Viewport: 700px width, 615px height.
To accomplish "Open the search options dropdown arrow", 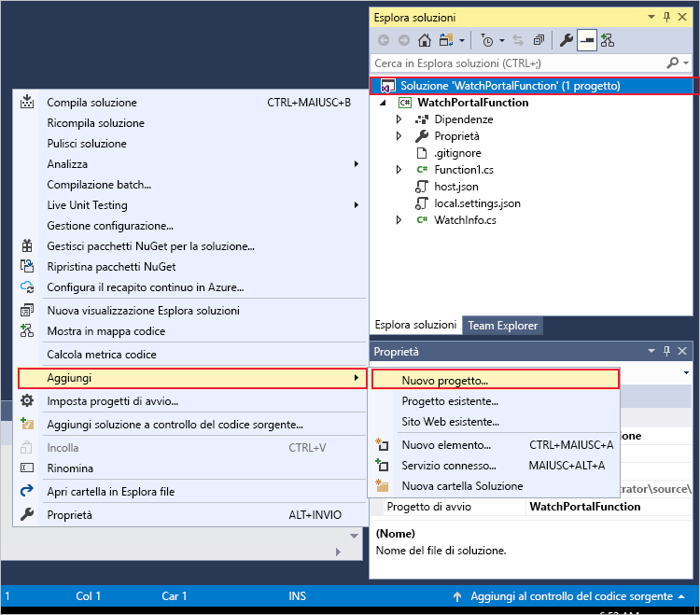I will coord(686,63).
